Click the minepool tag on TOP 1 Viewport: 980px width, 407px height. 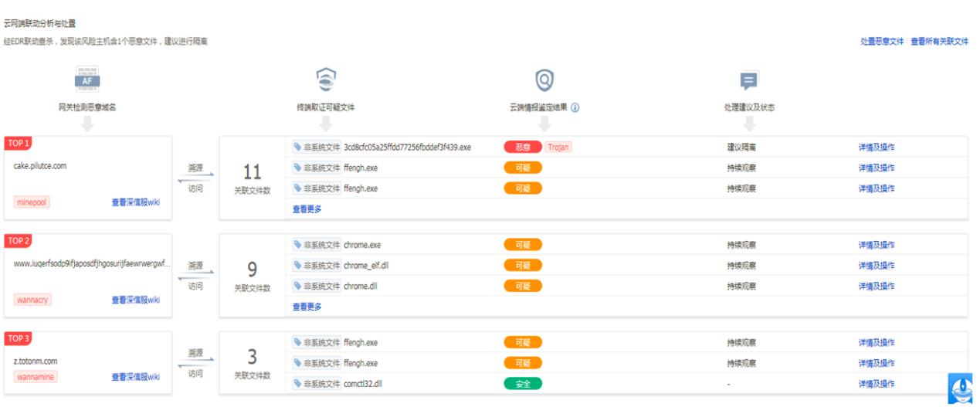pos(32,202)
